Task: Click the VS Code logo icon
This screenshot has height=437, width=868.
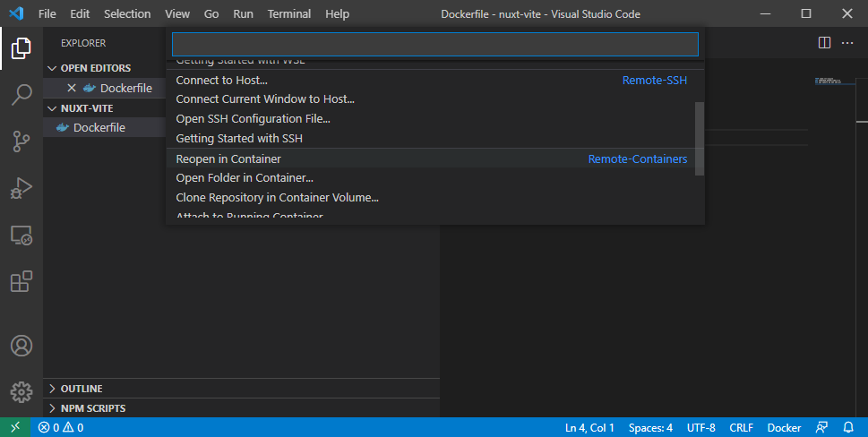Action: pos(16,13)
